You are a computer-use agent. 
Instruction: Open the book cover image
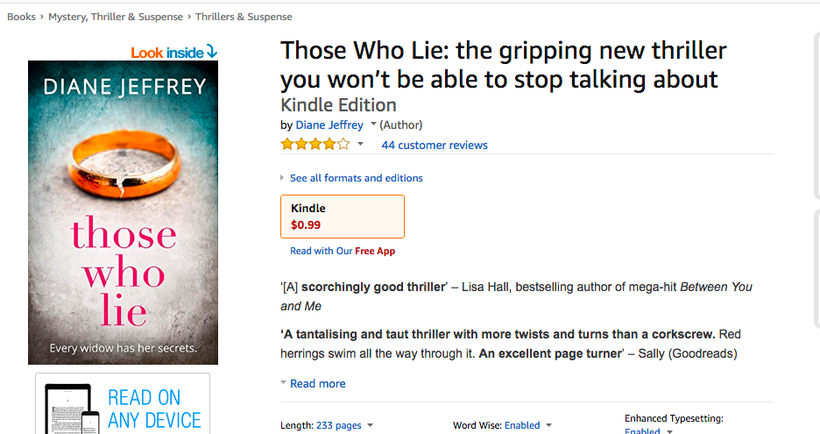pos(123,212)
